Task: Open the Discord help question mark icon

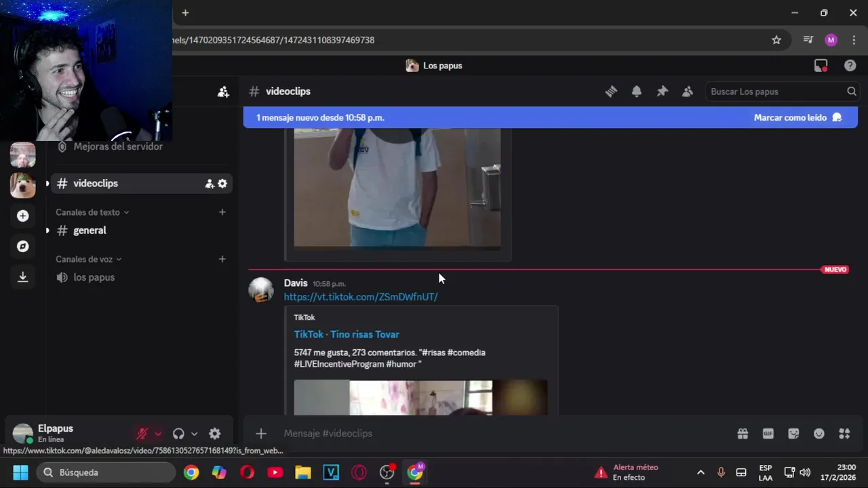Action: (x=850, y=66)
